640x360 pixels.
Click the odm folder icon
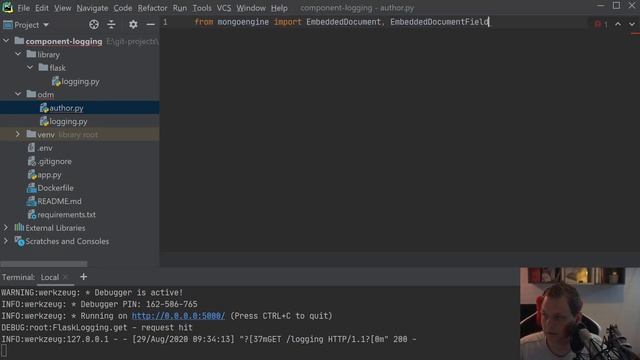coord(31,94)
